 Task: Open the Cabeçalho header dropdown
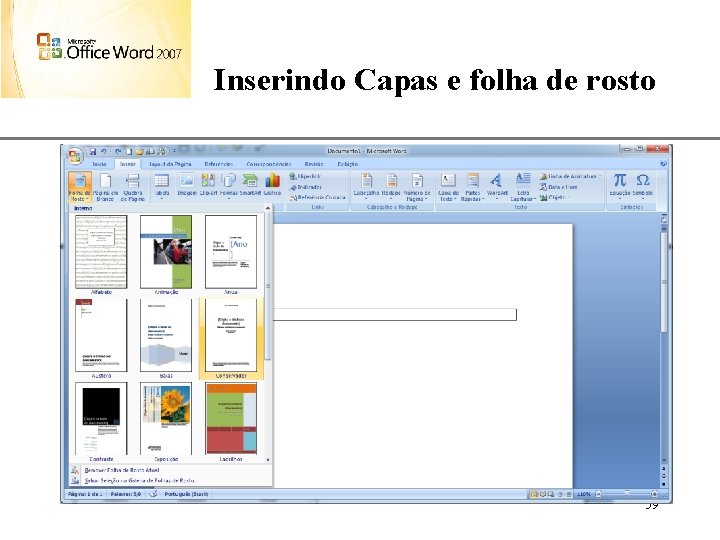366,186
